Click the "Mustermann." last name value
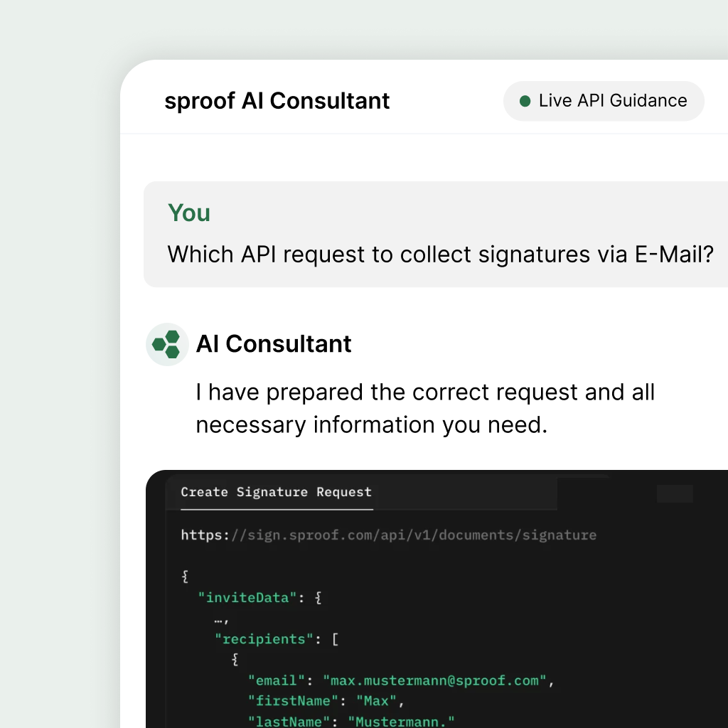This screenshot has width=728, height=728. coord(401,722)
